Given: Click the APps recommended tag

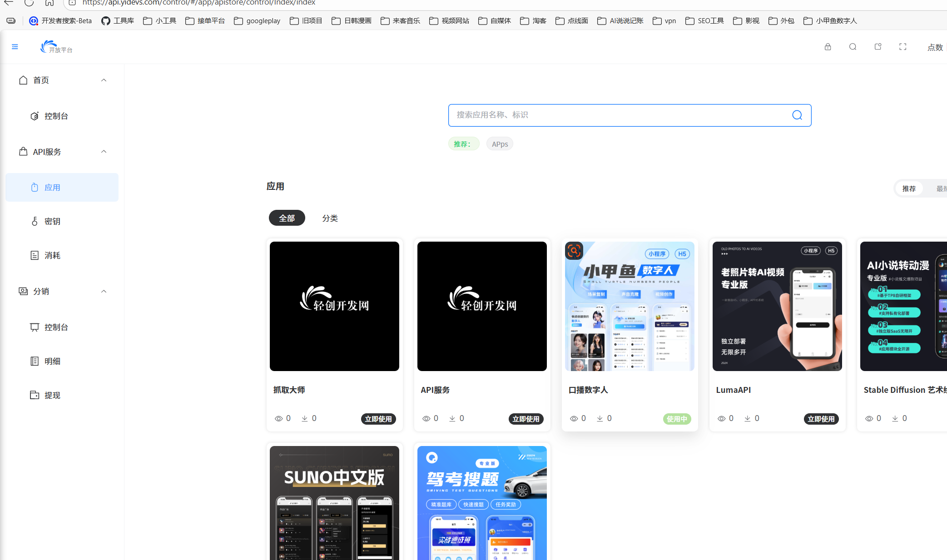Looking at the screenshot, I should 500,144.
